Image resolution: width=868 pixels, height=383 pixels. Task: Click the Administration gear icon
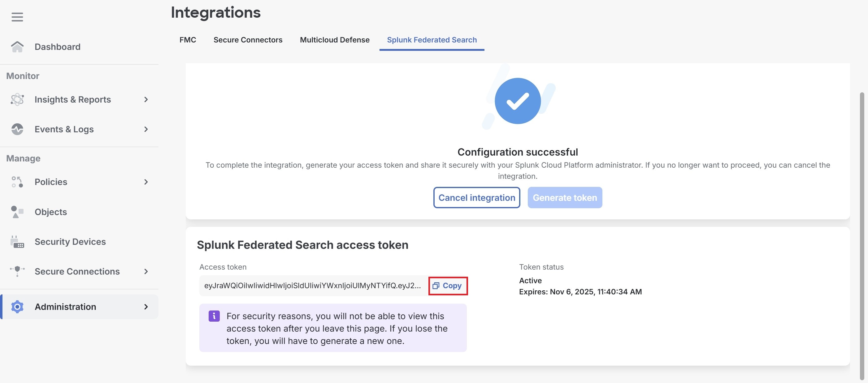click(17, 307)
